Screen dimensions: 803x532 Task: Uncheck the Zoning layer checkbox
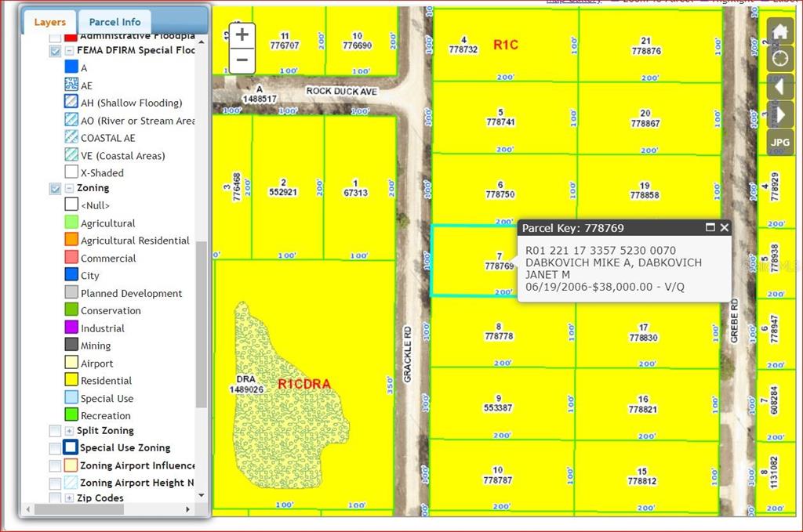click(55, 189)
